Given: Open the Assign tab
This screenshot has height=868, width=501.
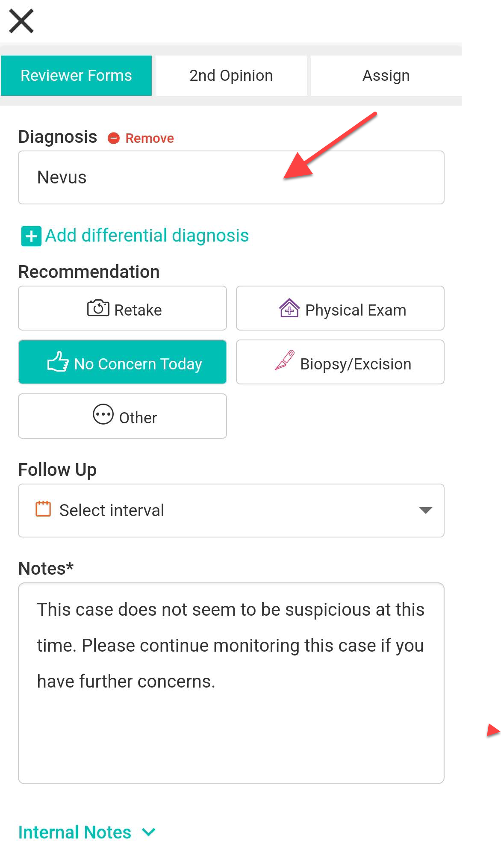Looking at the screenshot, I should click(386, 76).
